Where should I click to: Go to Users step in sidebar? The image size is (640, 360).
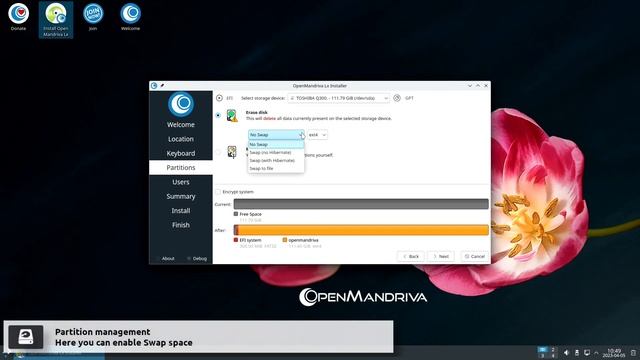pyautogui.click(x=181, y=182)
